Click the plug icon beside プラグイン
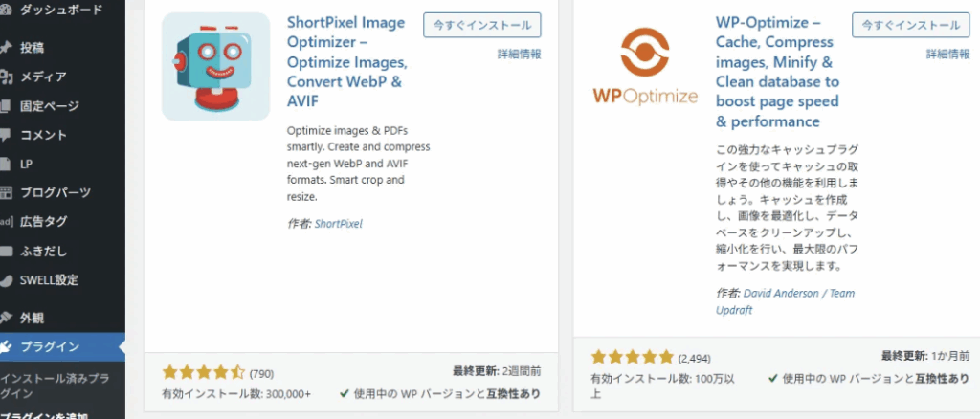This screenshot has width=980, height=419. [6, 346]
